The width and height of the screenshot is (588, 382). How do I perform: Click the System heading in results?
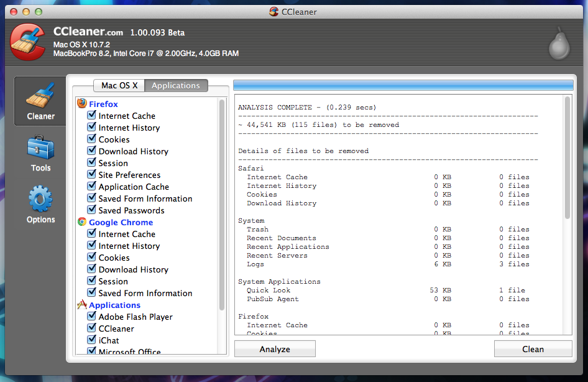coord(251,221)
